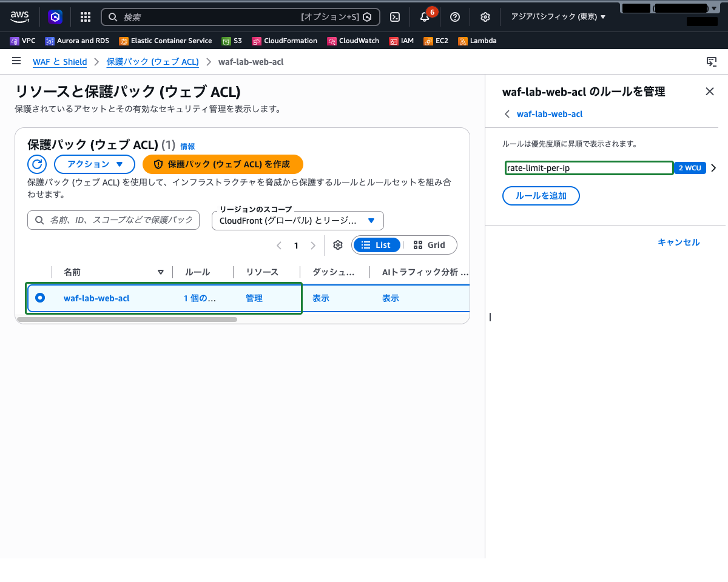Open table preferences gear icon
The width and height of the screenshot is (728, 582).
click(x=338, y=245)
